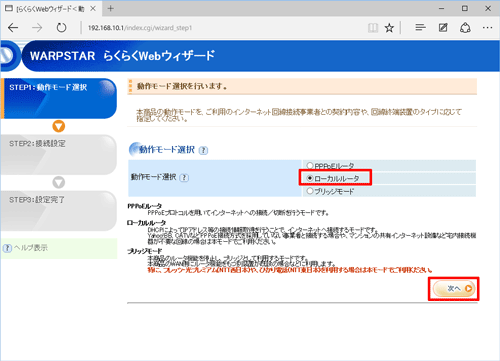Image resolution: width=500 pixels, height=361 pixels.
Task: Click the ヘルプ表示 question mark icon
Action: [x=7, y=248]
